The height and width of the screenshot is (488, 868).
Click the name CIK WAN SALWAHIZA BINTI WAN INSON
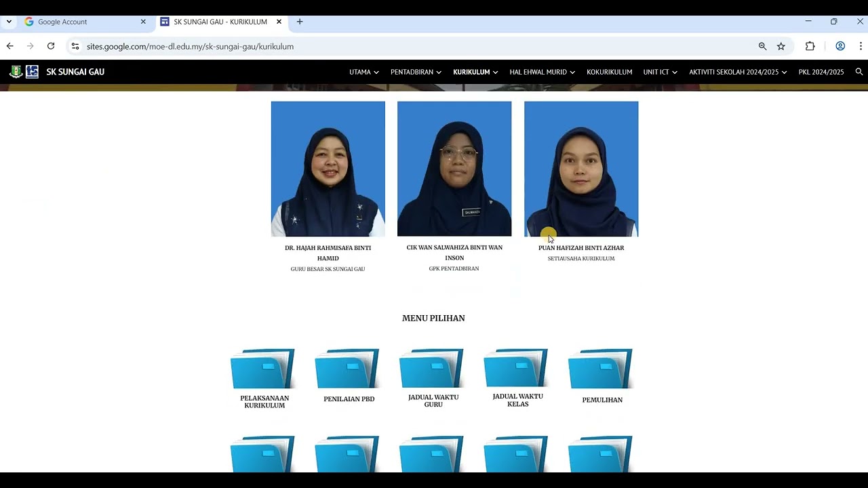click(x=454, y=253)
